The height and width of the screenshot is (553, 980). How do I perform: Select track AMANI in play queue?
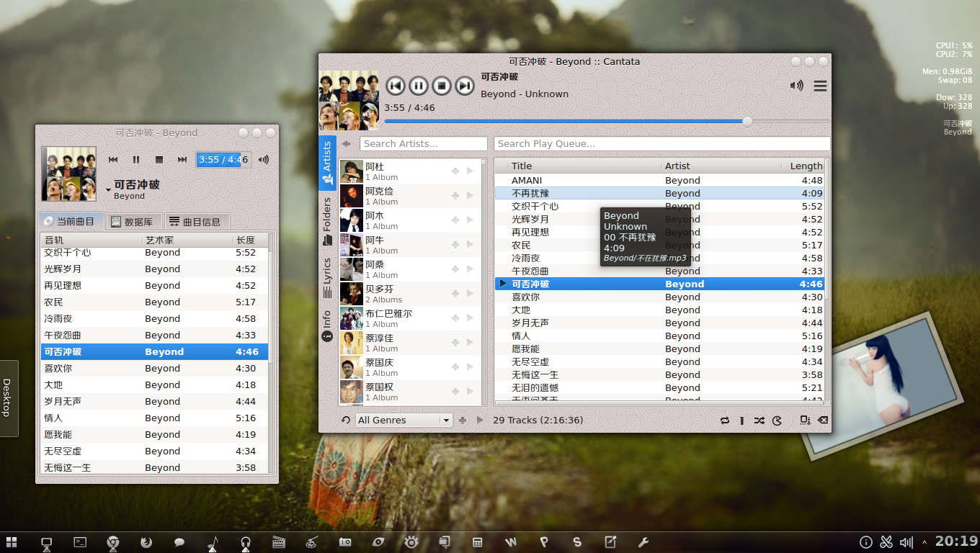click(x=659, y=180)
